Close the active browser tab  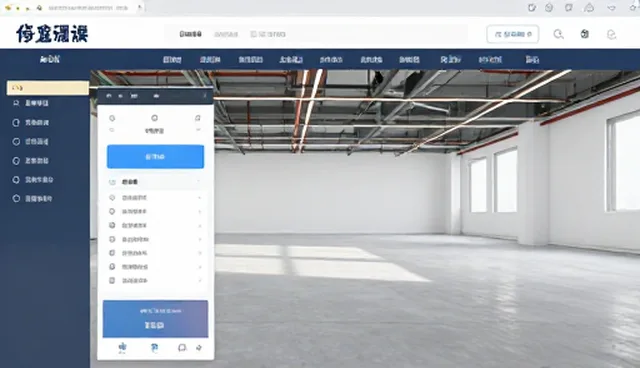[140, 7]
